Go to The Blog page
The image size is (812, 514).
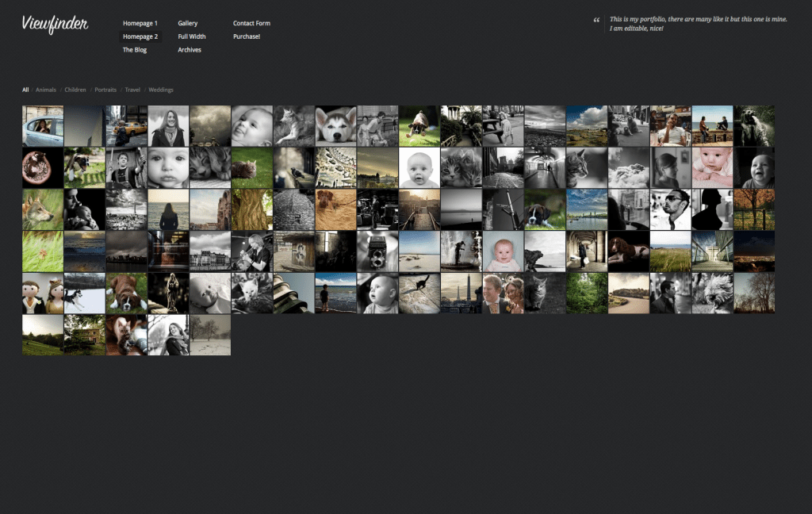tap(135, 50)
